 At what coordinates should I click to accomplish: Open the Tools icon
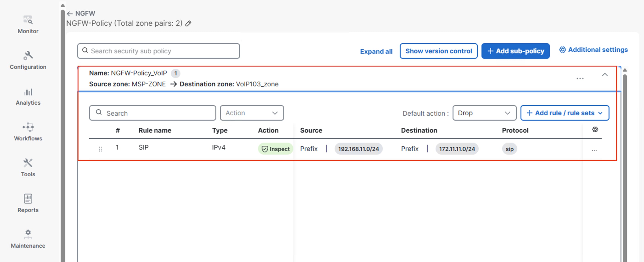pyautogui.click(x=28, y=163)
